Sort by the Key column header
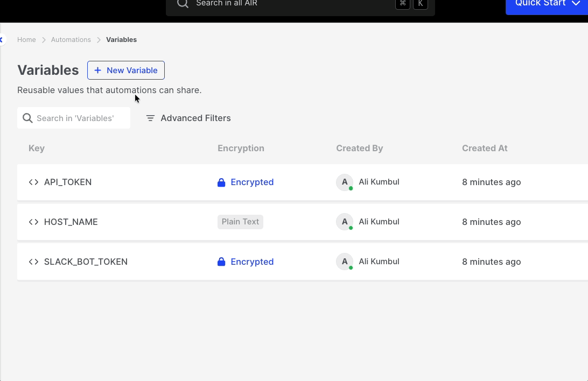 (37, 149)
